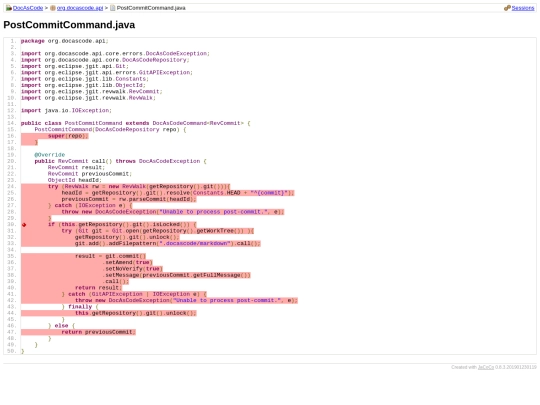Viewport: 540px width, 405px height.
Task: Click 'package org.docascode.api;' on line 1
Action: click(64, 41)
